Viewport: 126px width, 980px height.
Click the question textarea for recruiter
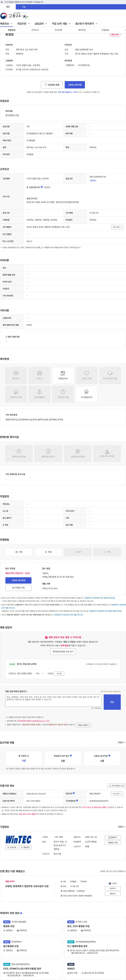[x=53, y=700]
